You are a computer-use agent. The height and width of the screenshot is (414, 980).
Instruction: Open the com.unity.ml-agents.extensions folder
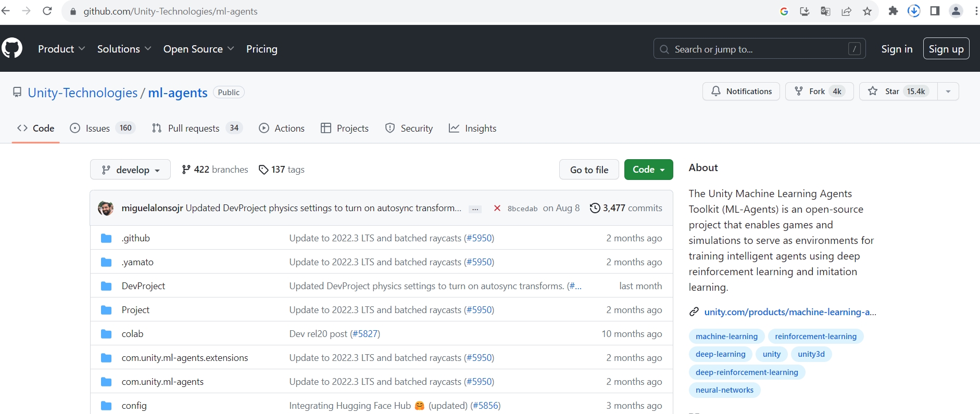(185, 358)
